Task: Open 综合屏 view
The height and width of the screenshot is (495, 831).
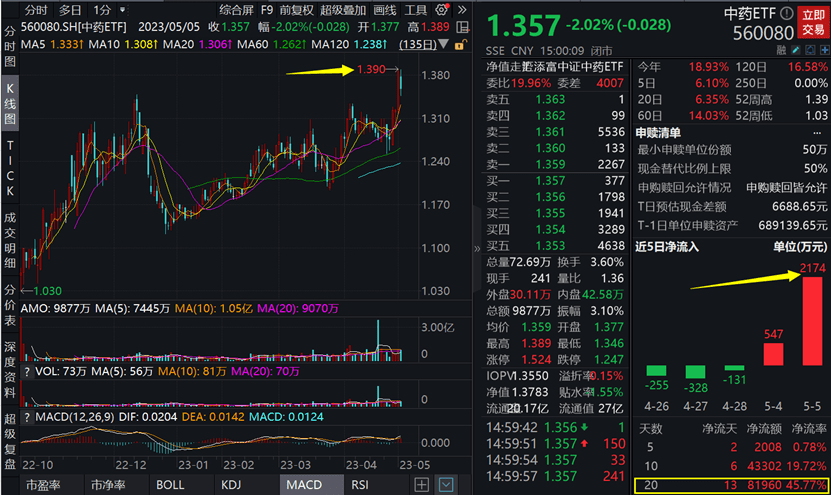Action: (236, 10)
